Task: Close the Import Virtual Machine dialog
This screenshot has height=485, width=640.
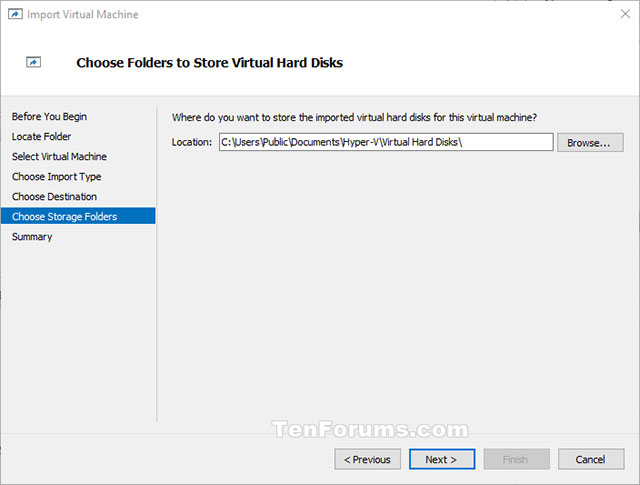Action: pyautogui.click(x=625, y=14)
